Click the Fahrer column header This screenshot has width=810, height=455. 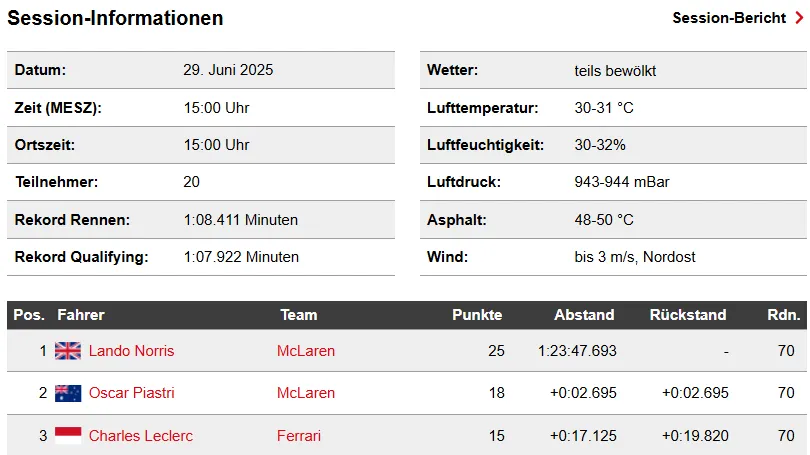pyautogui.click(x=81, y=315)
